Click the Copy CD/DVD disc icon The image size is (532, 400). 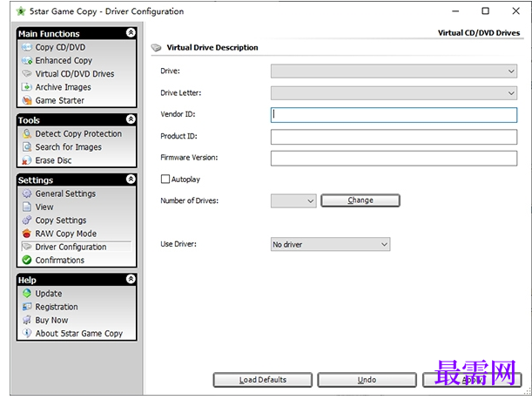[27, 47]
